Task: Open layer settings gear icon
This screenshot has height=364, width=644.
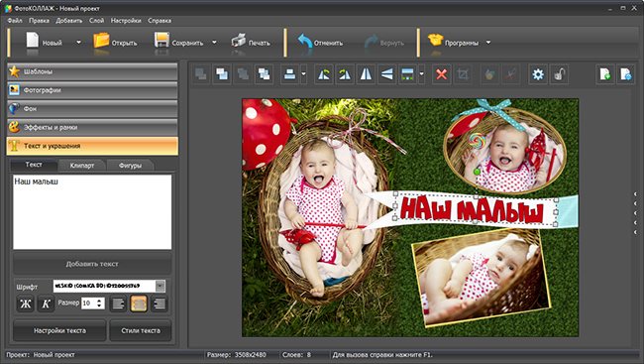Action: coord(538,74)
